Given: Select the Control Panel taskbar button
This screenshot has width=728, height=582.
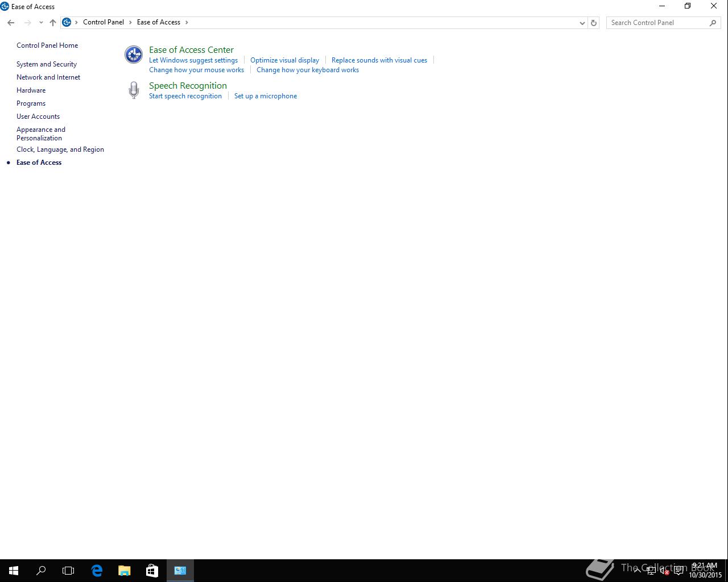Looking at the screenshot, I should (180, 571).
